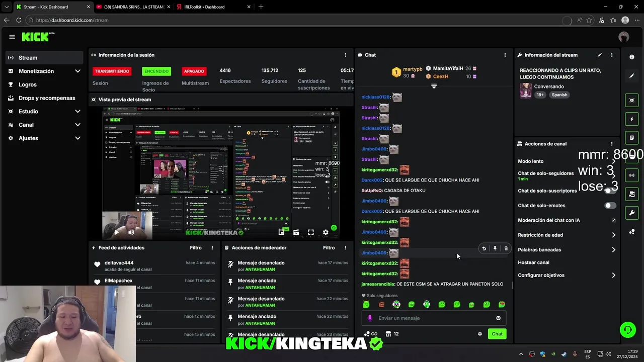Edit stream info with the pencil icon
This screenshot has height=362, width=644.
(599, 55)
